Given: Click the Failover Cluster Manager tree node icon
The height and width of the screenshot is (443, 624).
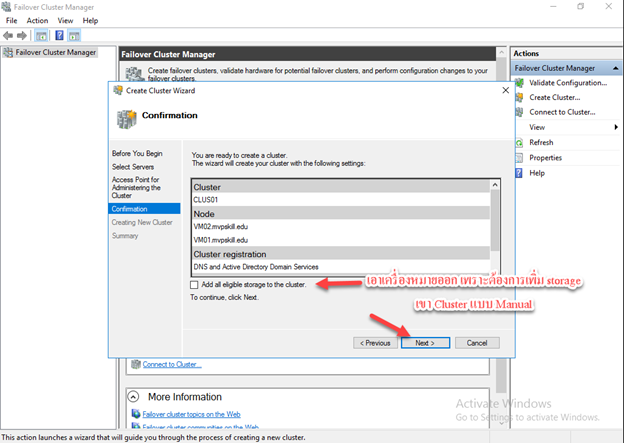Looking at the screenshot, I should [x=8, y=52].
